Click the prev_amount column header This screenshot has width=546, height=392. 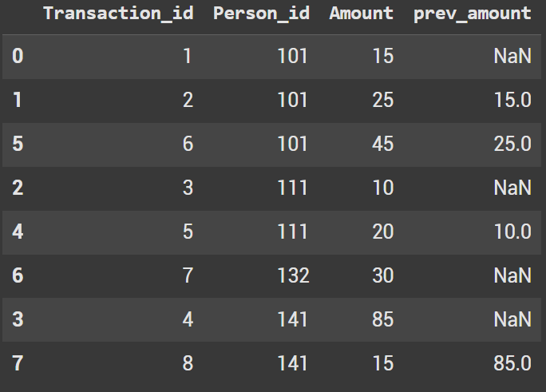point(473,14)
